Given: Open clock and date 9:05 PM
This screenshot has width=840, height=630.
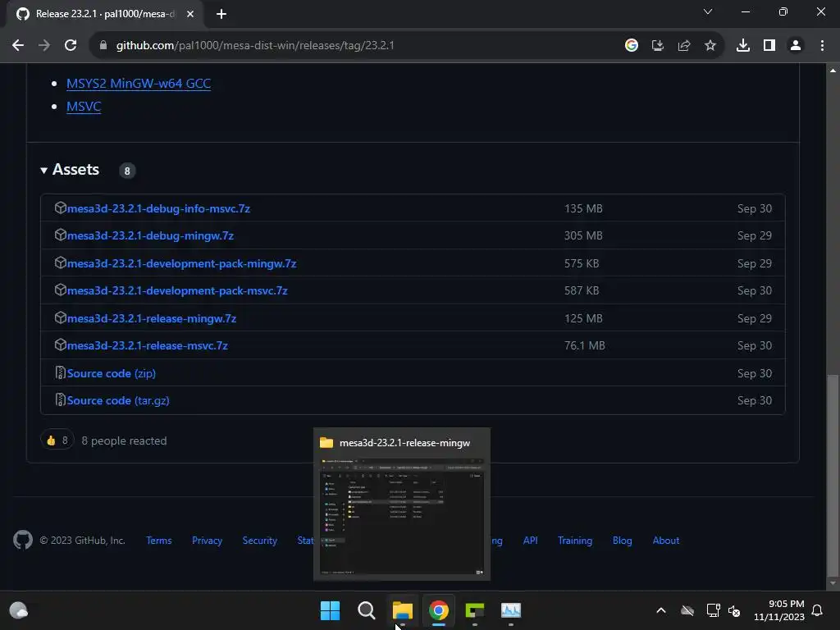Looking at the screenshot, I should point(779,610).
